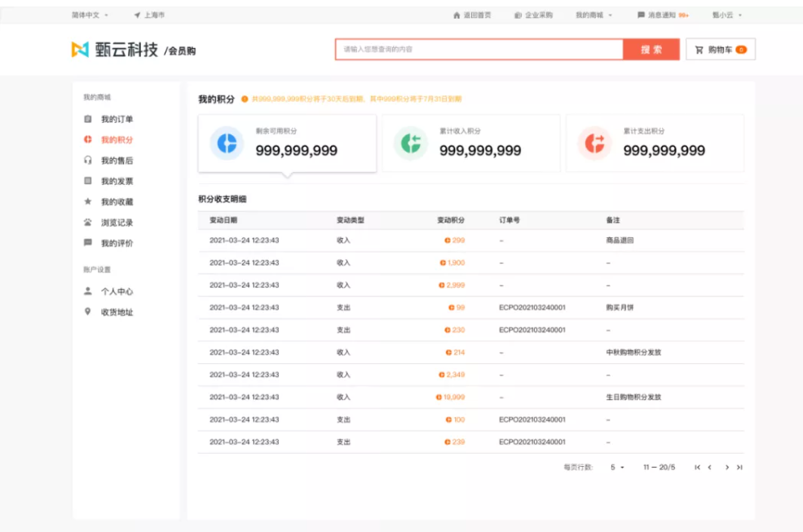Go to the next page arrow
803x532 pixels.
tap(726, 468)
